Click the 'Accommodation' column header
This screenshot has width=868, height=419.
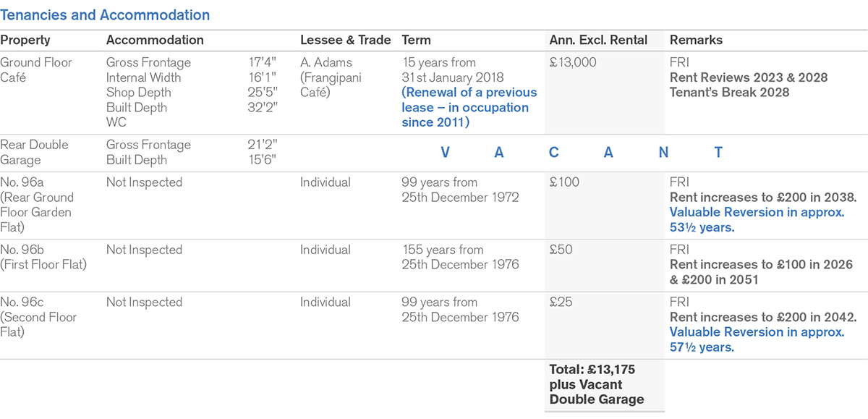tap(155, 41)
